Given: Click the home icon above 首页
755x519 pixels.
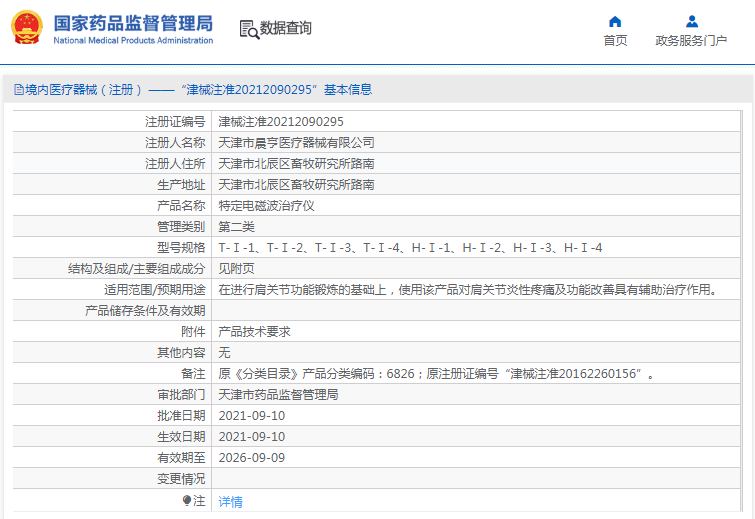Looking at the screenshot, I should click(x=615, y=21).
